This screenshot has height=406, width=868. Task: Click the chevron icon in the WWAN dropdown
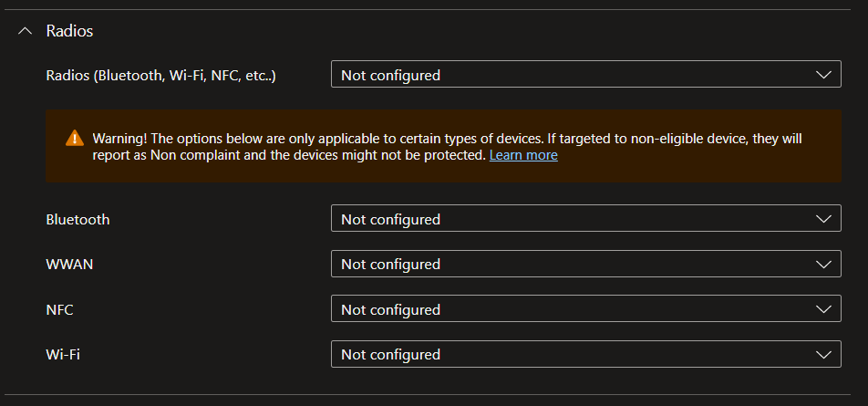tap(823, 265)
